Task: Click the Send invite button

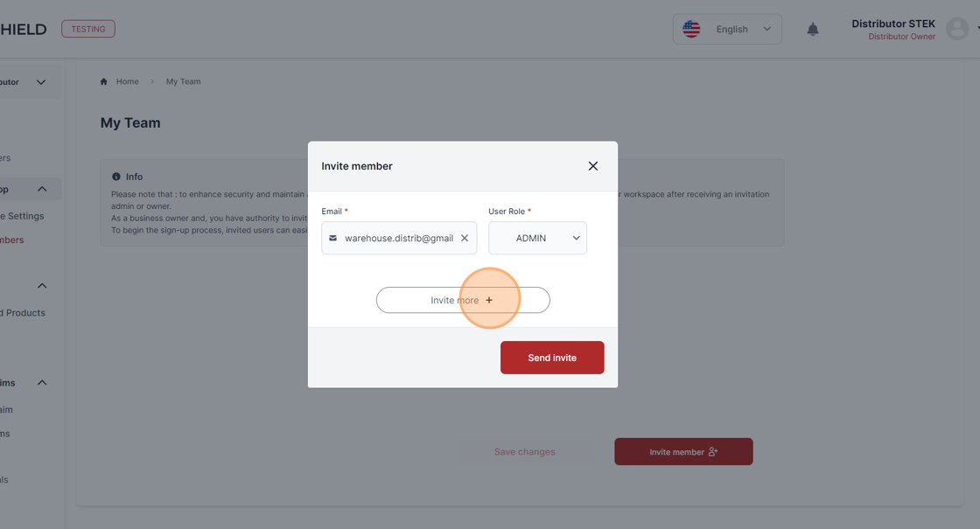Action: tap(552, 358)
